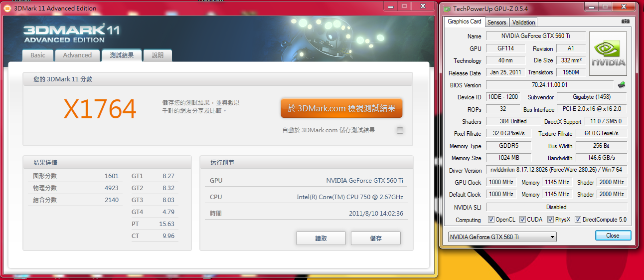The width and height of the screenshot is (644, 280).
Task: Click the Shaders field 384 Unified
Action: coord(513,121)
